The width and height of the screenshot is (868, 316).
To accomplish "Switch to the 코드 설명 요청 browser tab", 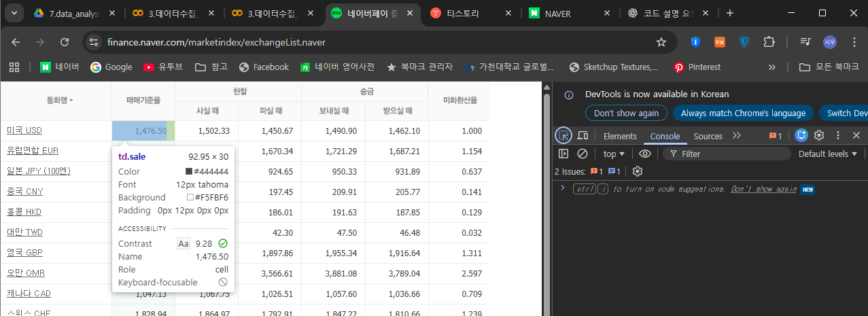I will point(670,13).
